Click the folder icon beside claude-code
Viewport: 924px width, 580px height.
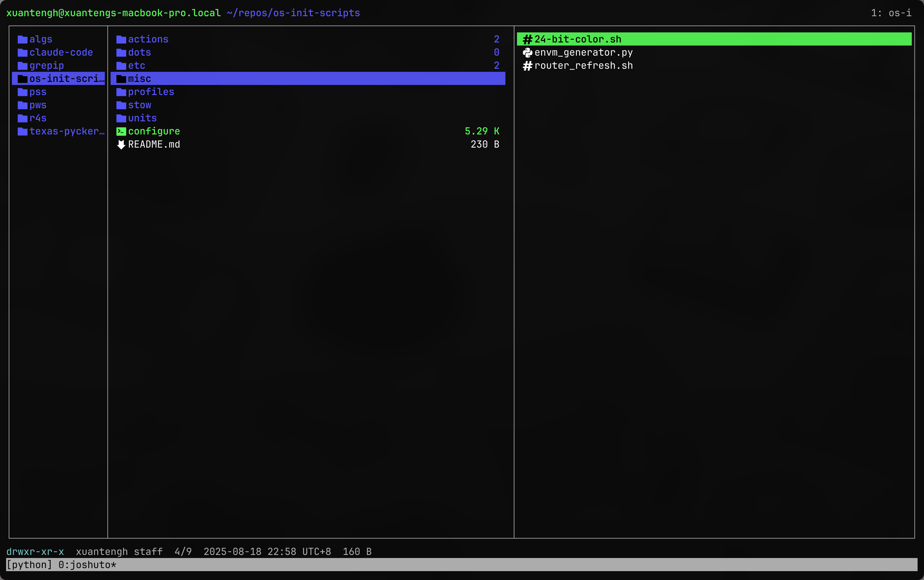click(x=22, y=53)
